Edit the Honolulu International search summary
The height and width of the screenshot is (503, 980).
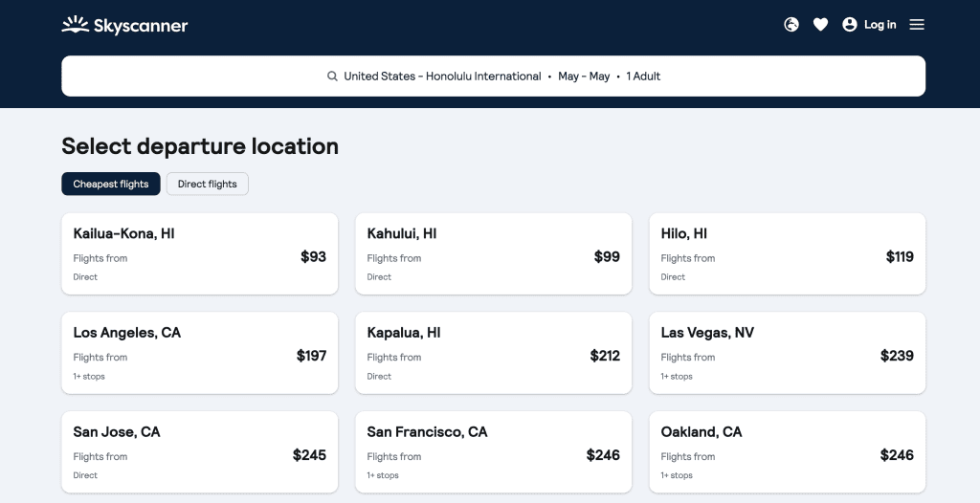click(493, 77)
